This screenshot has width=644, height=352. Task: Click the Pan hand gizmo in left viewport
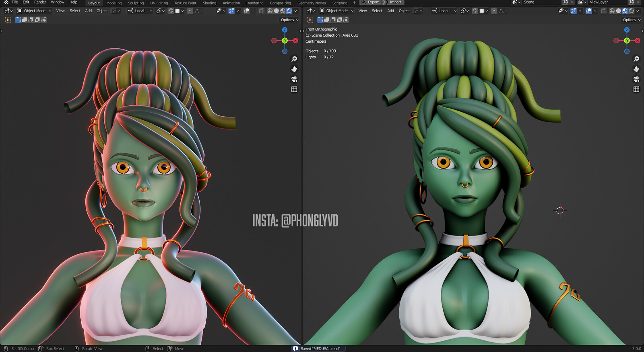[x=294, y=69]
